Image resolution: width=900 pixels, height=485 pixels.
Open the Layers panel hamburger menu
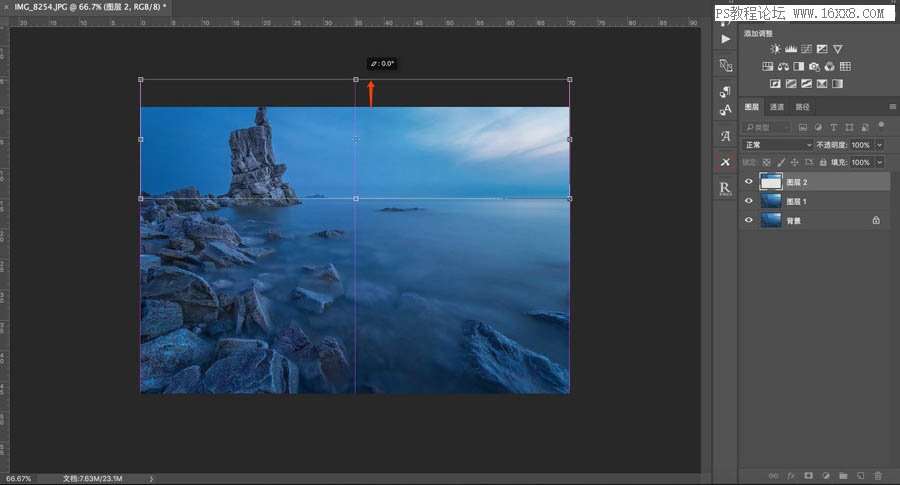(892, 107)
